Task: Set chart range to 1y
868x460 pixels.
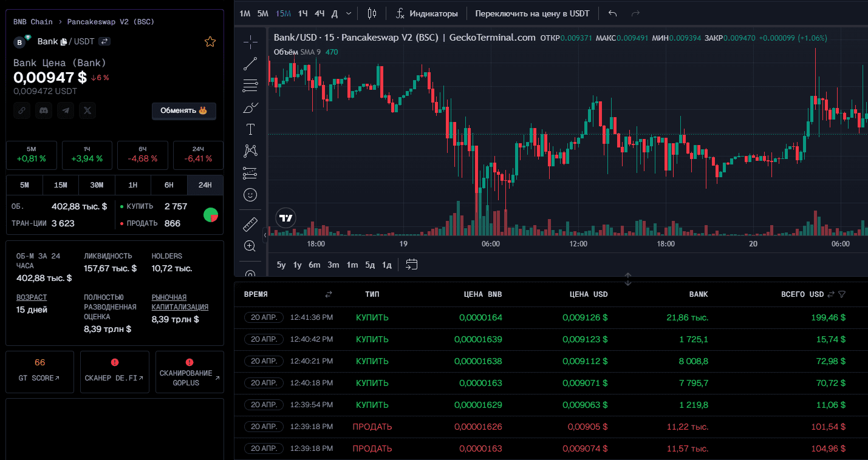Action: 298,265
